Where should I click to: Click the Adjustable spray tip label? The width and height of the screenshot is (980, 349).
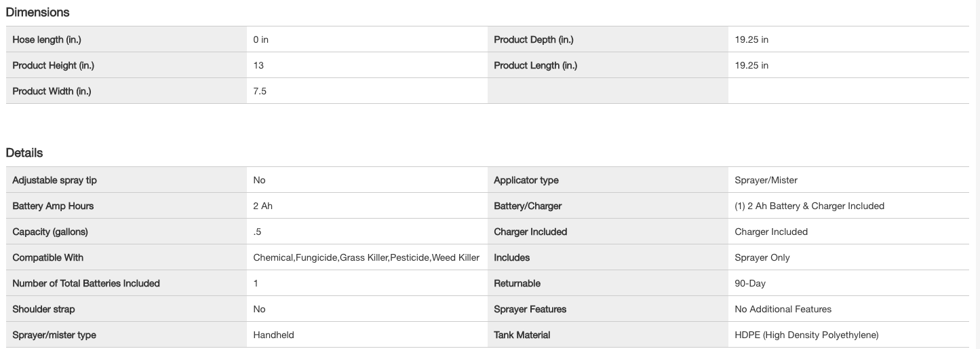(59, 180)
